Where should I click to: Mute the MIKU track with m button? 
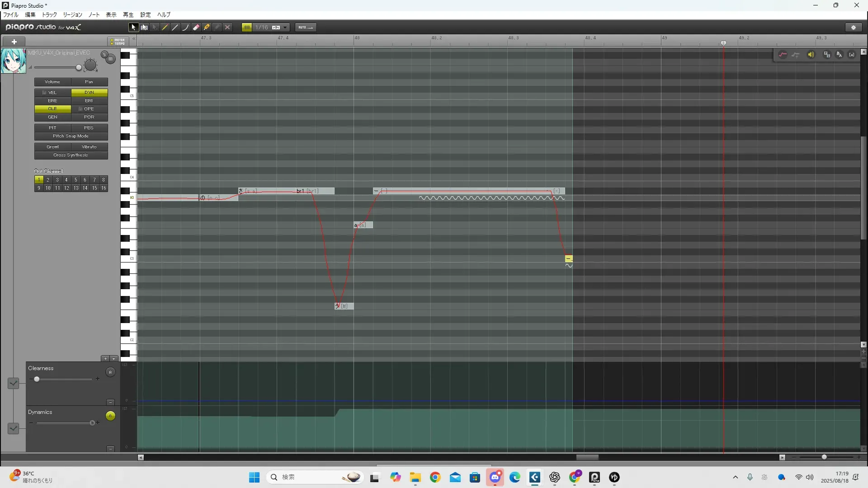tap(110, 59)
